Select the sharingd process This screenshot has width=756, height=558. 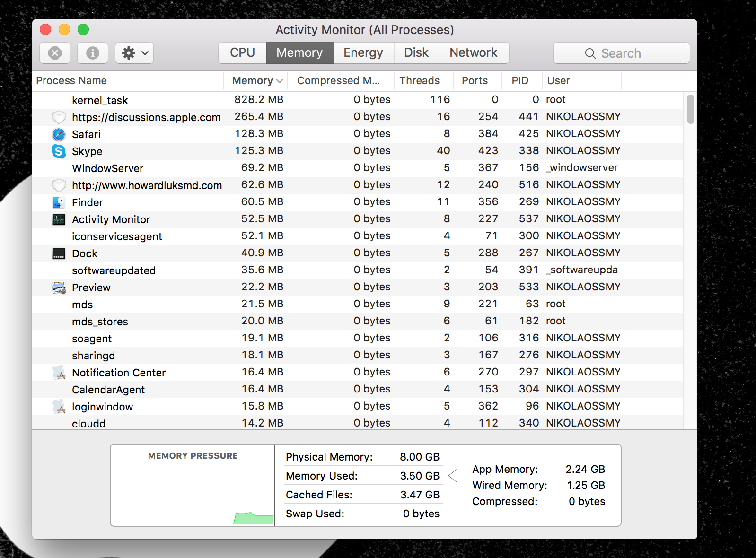358,356
